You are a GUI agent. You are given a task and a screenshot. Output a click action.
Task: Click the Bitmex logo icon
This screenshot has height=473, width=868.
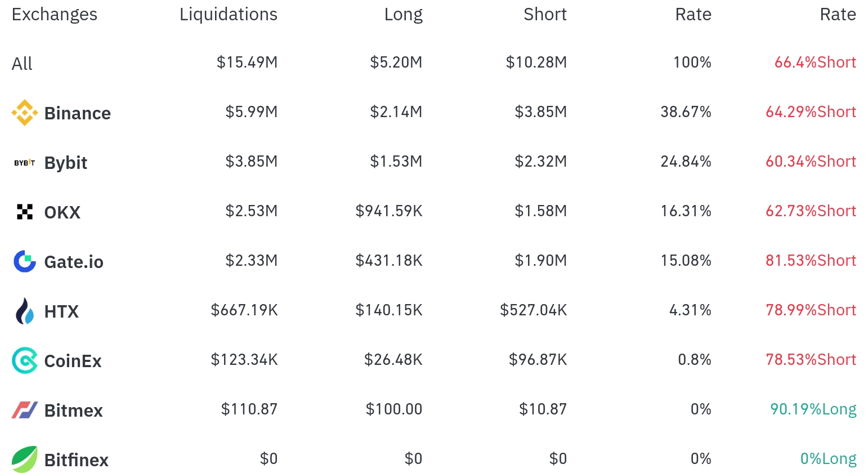pyautogui.click(x=25, y=410)
